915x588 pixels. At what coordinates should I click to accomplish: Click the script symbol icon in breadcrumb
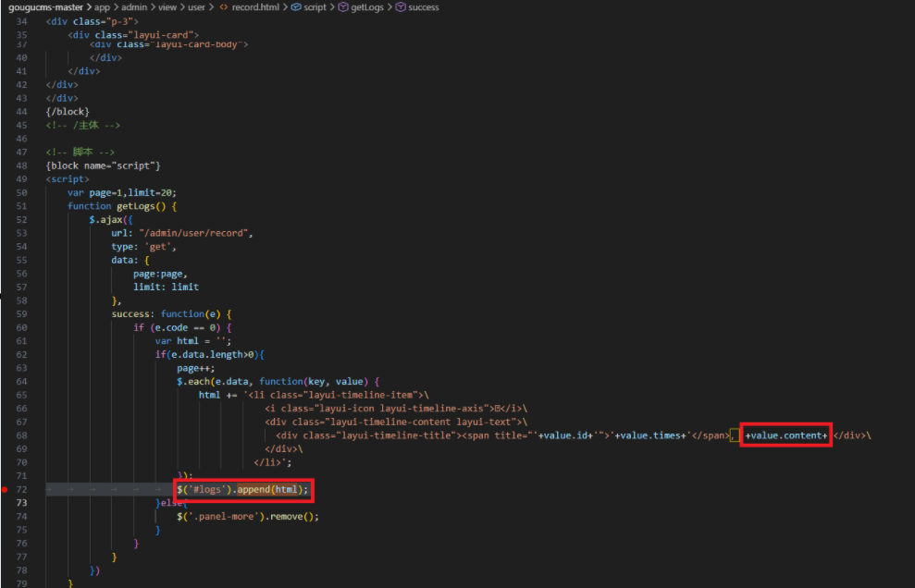pyautogui.click(x=295, y=7)
